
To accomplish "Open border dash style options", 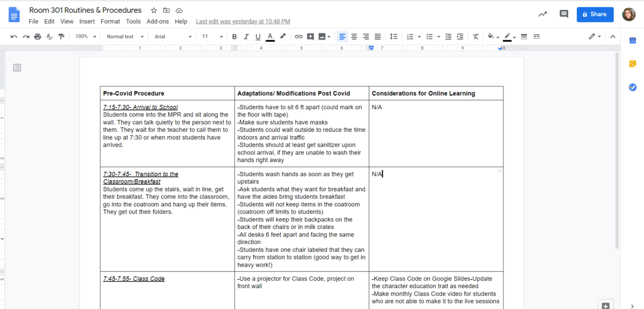I will tap(536, 37).
